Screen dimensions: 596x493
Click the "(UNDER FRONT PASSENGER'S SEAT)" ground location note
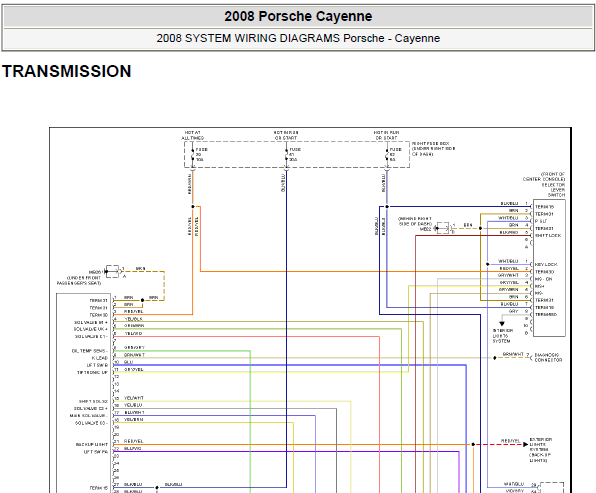[x=79, y=281]
